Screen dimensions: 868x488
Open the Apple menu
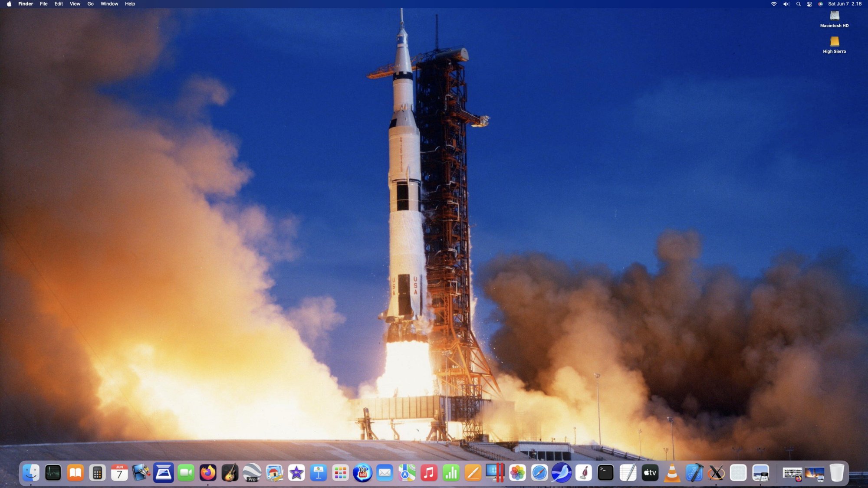[x=9, y=4]
